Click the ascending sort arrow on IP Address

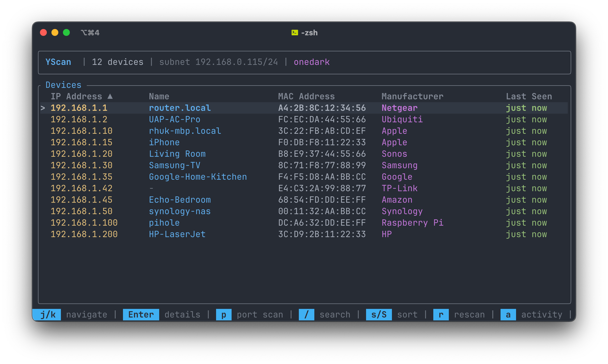[x=110, y=96]
